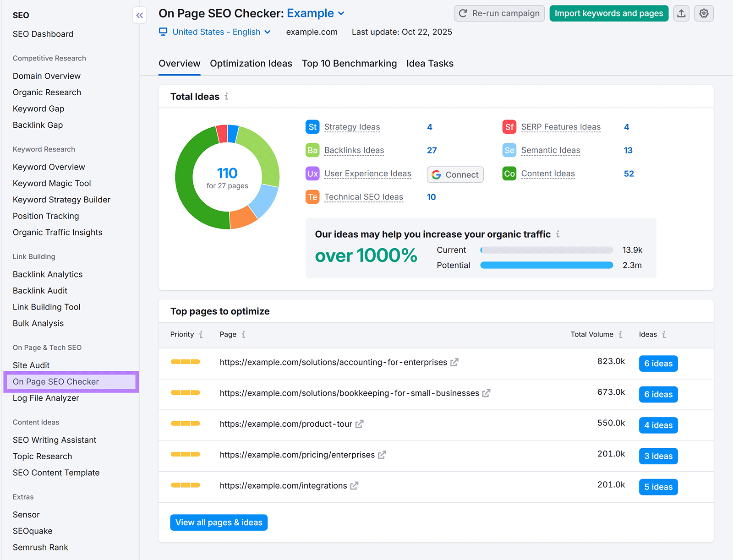The image size is (733, 560).
Task: Click the Content Ideas "Co" icon
Action: point(509,174)
